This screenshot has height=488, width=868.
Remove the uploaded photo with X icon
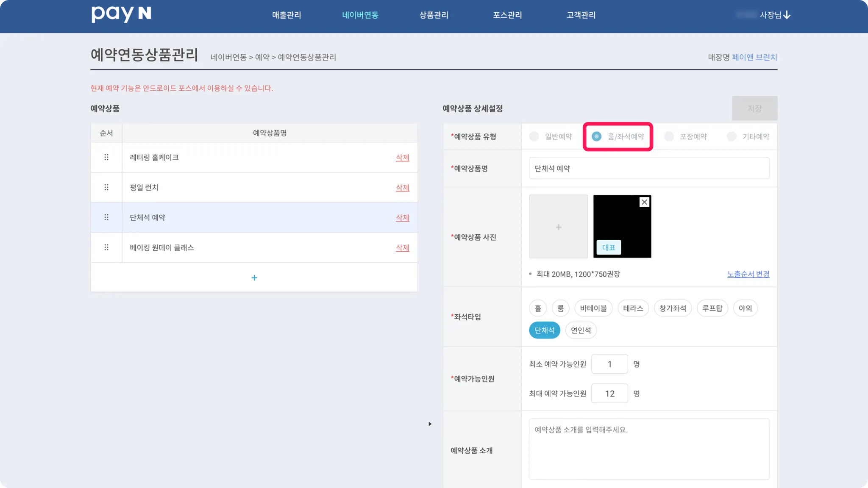tap(644, 202)
